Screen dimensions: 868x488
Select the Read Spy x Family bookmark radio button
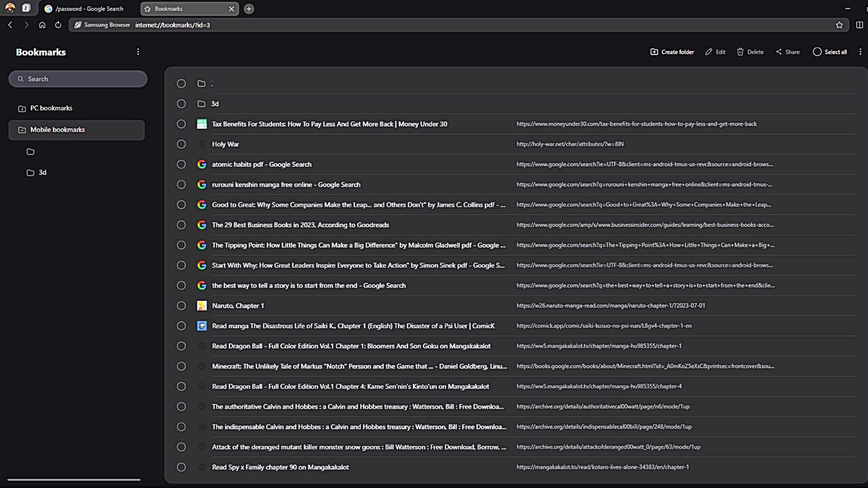pyautogui.click(x=181, y=467)
